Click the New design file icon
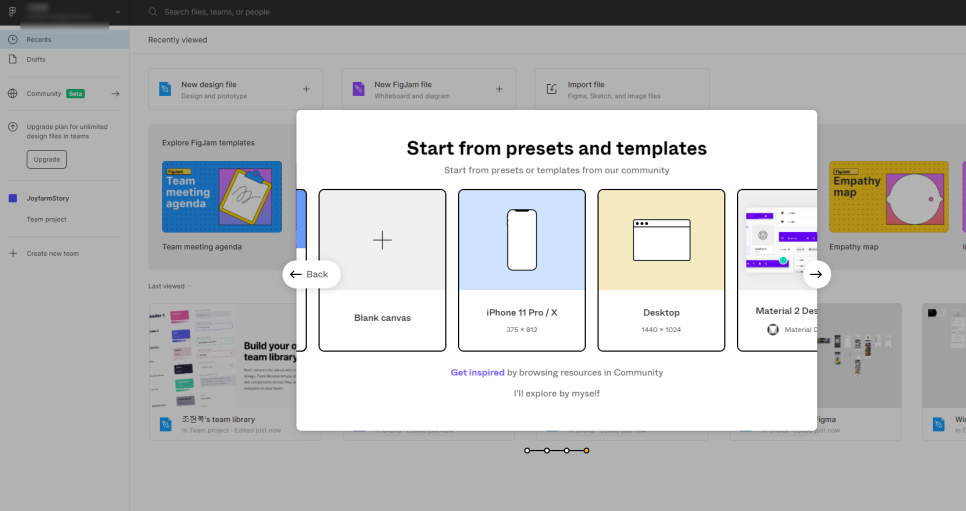 [x=165, y=89]
